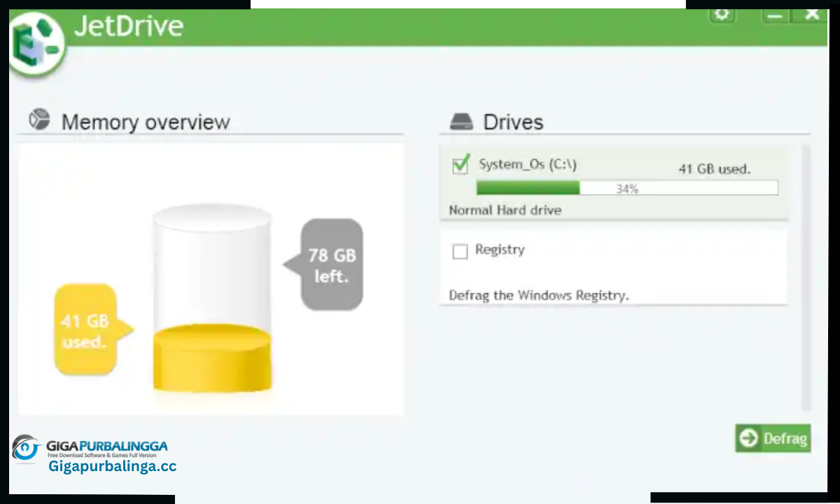
Task: Open JetDrive settings gear icon
Action: (723, 15)
